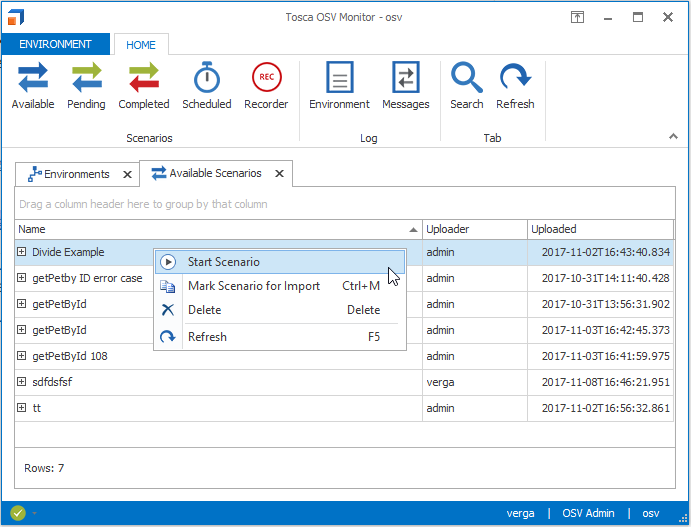Pick Delete in the context menu

coord(205,311)
